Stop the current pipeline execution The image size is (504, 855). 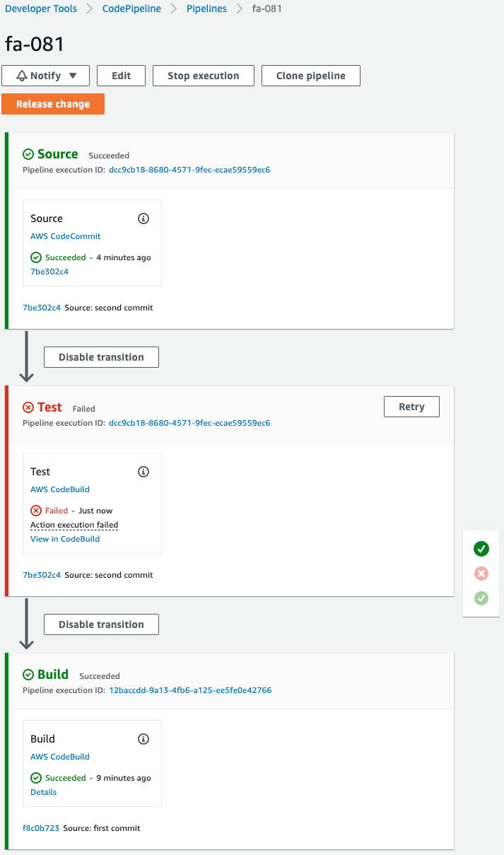(x=203, y=76)
